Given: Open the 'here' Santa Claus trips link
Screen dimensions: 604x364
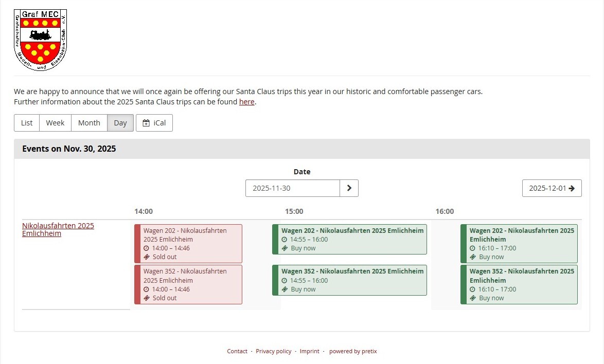Looking at the screenshot, I should (x=246, y=102).
